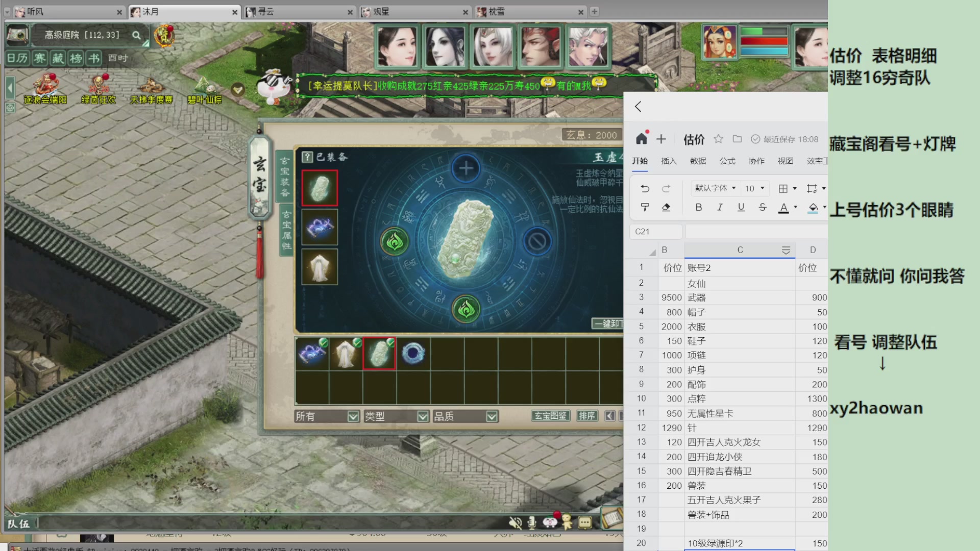The image size is (980, 551).
Task: Click the help question mark beside 已装备
Action: click(307, 157)
